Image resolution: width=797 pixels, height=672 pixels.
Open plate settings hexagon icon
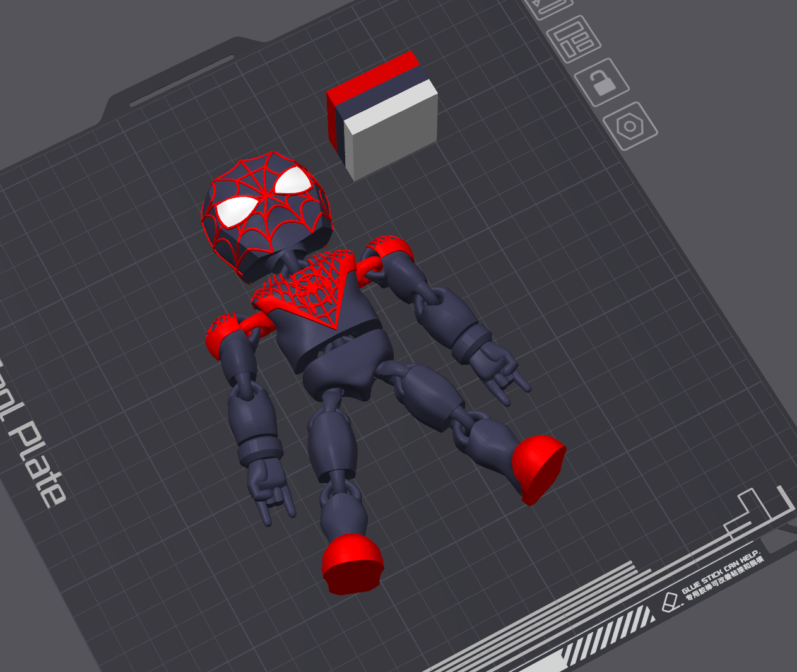tap(630, 126)
